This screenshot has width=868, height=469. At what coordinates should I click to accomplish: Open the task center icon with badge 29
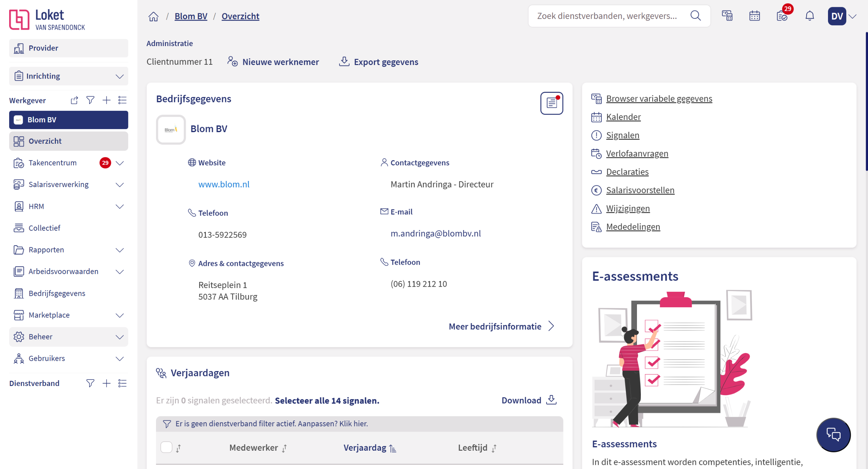[782, 16]
